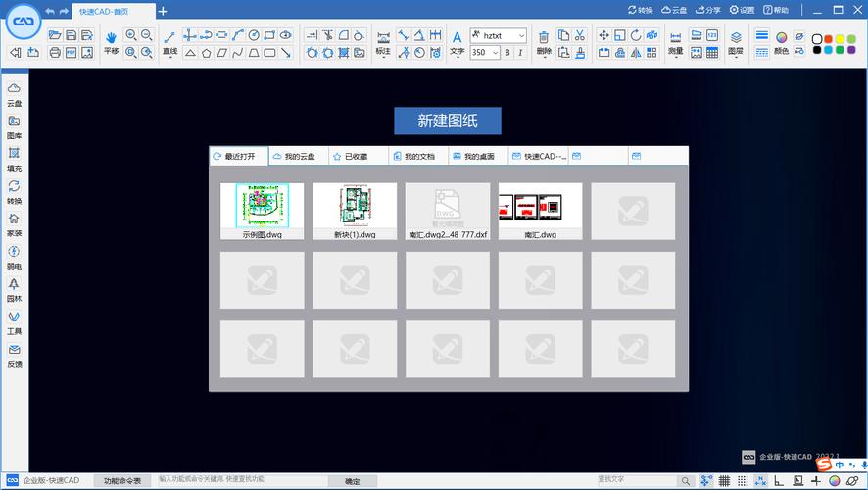The image size is (868, 490).
Task: Toggle ortho mode angle icon in status bar
Action: (779, 480)
